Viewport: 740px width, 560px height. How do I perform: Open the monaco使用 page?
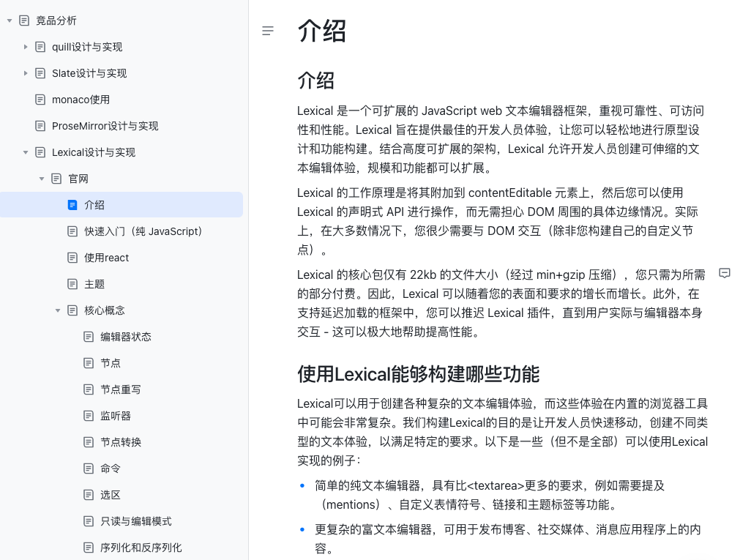(81, 100)
